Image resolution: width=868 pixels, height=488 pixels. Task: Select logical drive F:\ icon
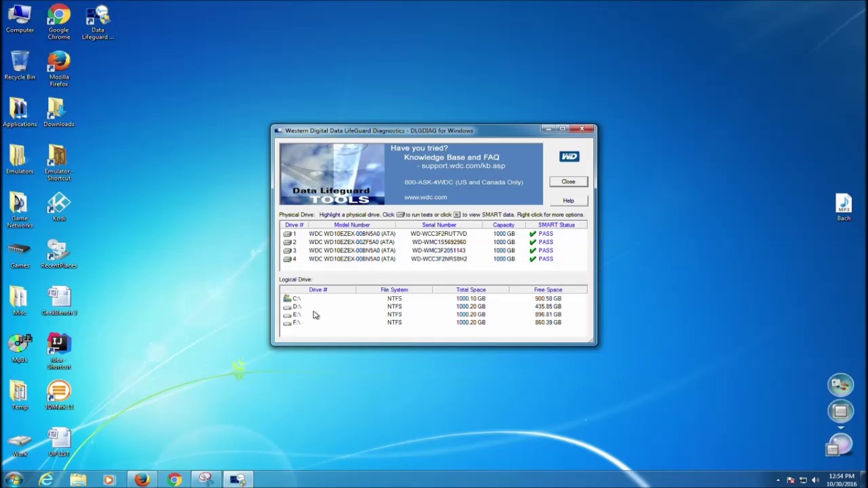[288, 323]
